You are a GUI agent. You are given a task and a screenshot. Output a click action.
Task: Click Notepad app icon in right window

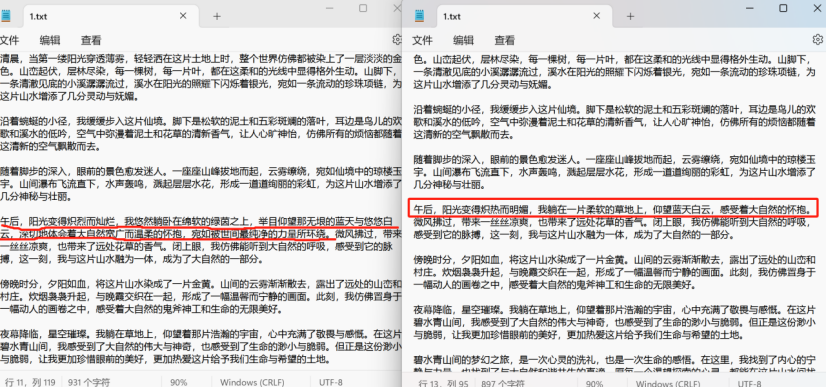419,16
